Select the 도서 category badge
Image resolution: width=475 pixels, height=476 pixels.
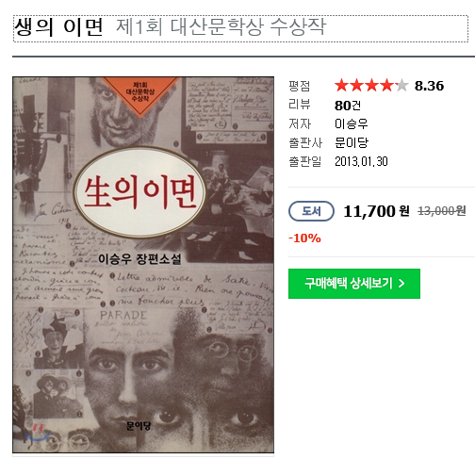(x=311, y=211)
